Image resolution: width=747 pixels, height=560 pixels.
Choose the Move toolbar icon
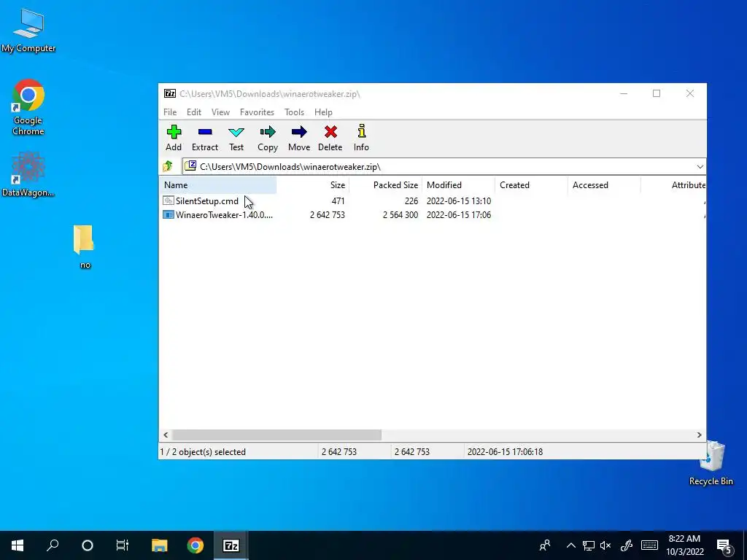tap(299, 132)
